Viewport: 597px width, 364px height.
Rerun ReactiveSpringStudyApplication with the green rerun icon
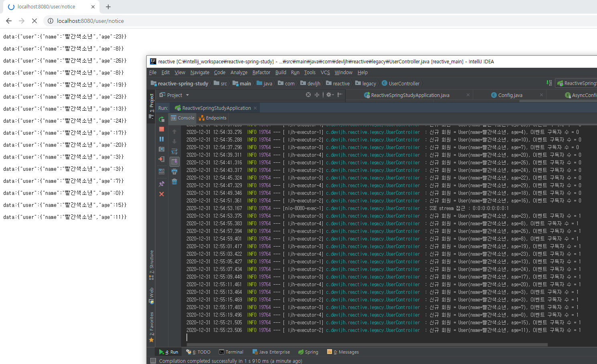pos(162,119)
